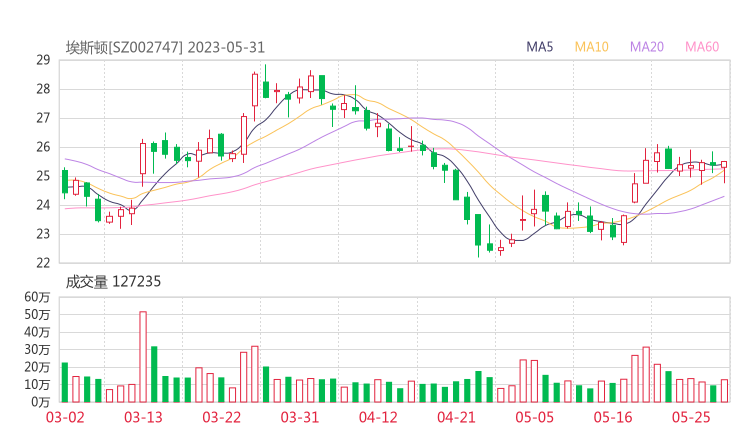The height and width of the screenshot is (440, 740).
Task: Click the MA60 legend label
Action: coord(702,47)
